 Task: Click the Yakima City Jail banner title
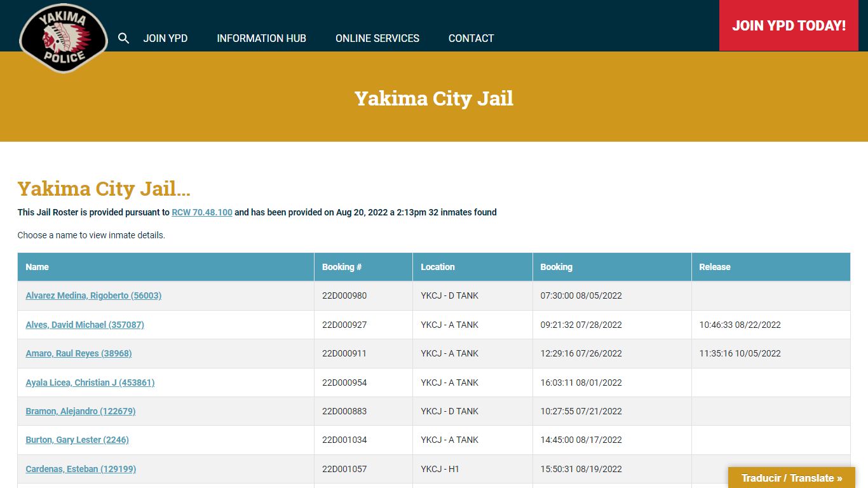click(x=434, y=98)
